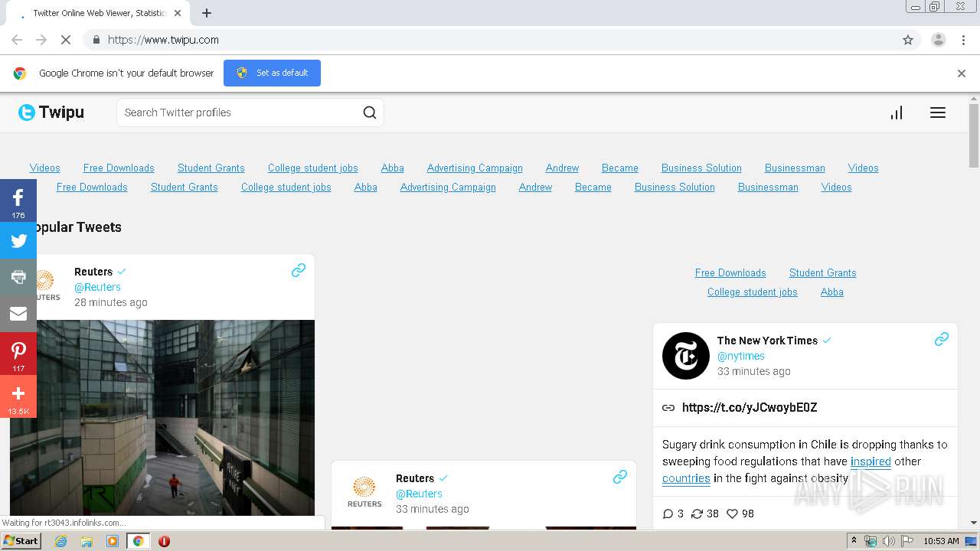This screenshot has width=980, height=551.
Task: Click the inspired link in tweet
Action: tap(871, 461)
